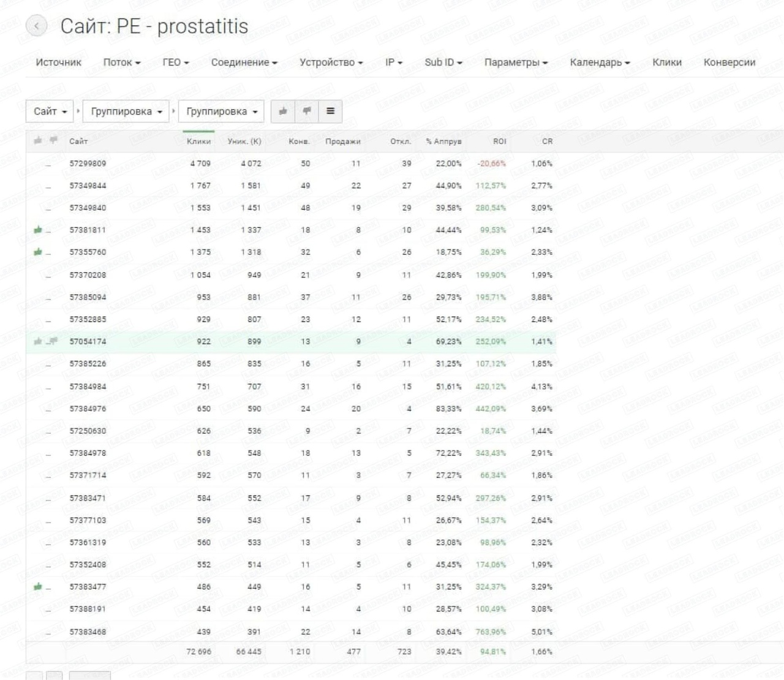Viewport: 784px width, 680px height.
Task: Sort by the Клики column header
Action: click(198, 142)
